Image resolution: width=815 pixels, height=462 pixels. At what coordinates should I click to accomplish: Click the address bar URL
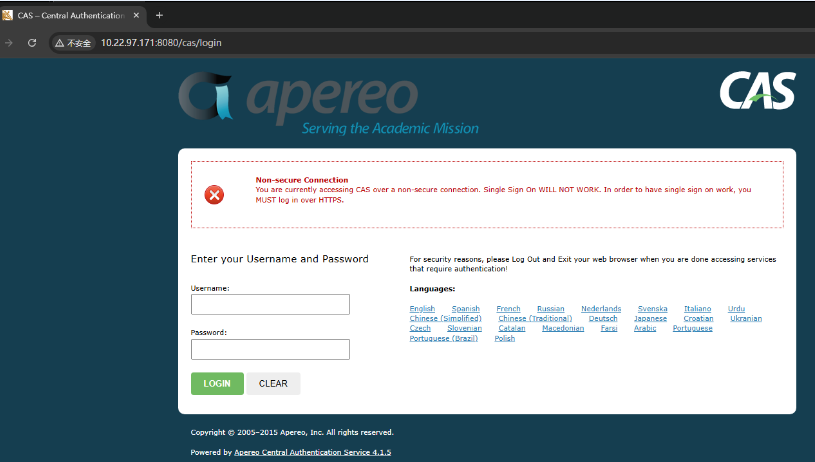coord(161,43)
